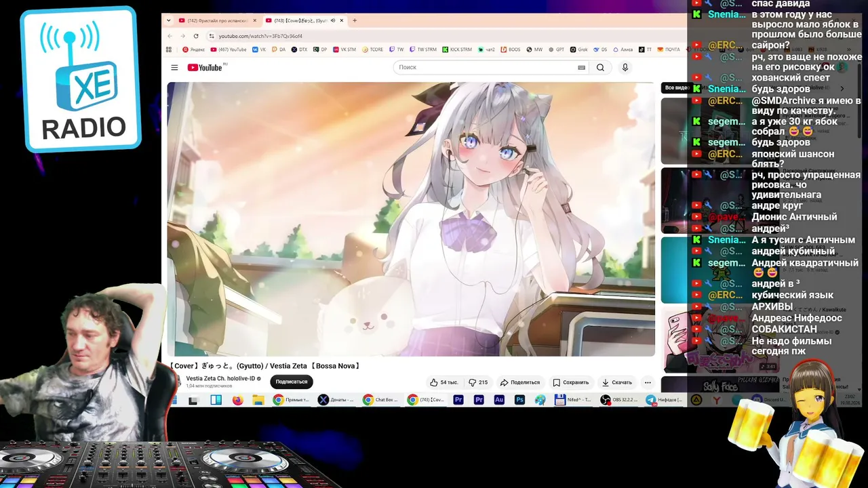Subscribe with the Подписаться button
This screenshot has width=868, height=488.
(292, 382)
